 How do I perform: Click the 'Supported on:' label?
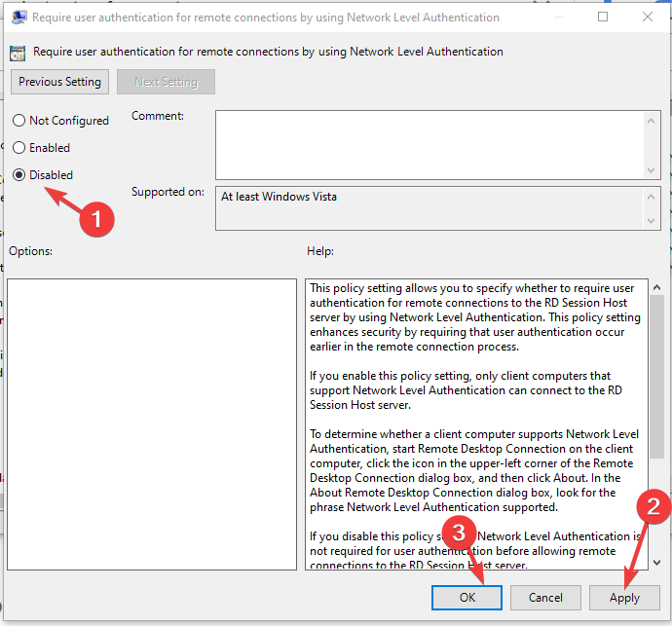(x=168, y=192)
